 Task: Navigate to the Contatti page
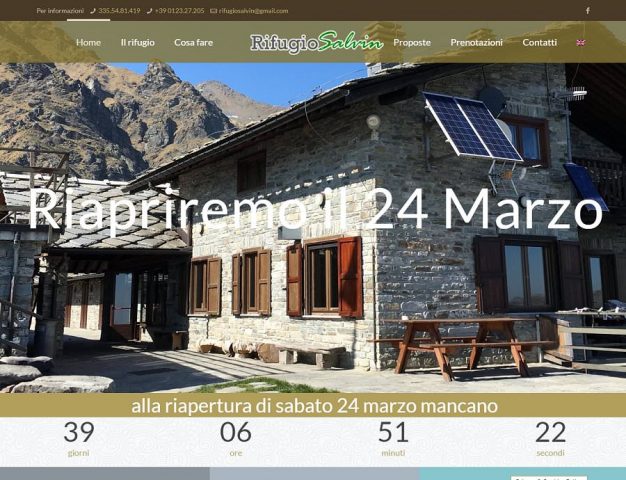[539, 42]
